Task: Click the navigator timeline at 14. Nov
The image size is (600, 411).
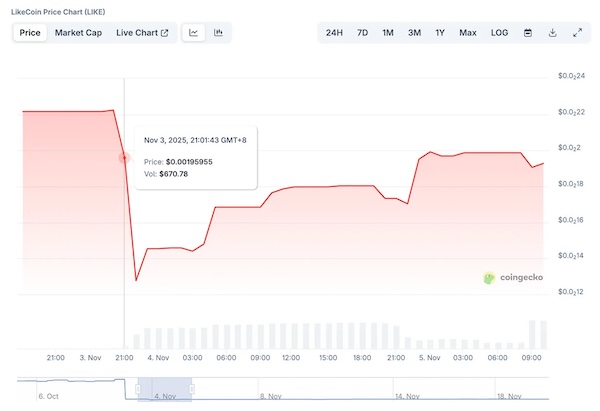Action: pyautogui.click(x=405, y=396)
